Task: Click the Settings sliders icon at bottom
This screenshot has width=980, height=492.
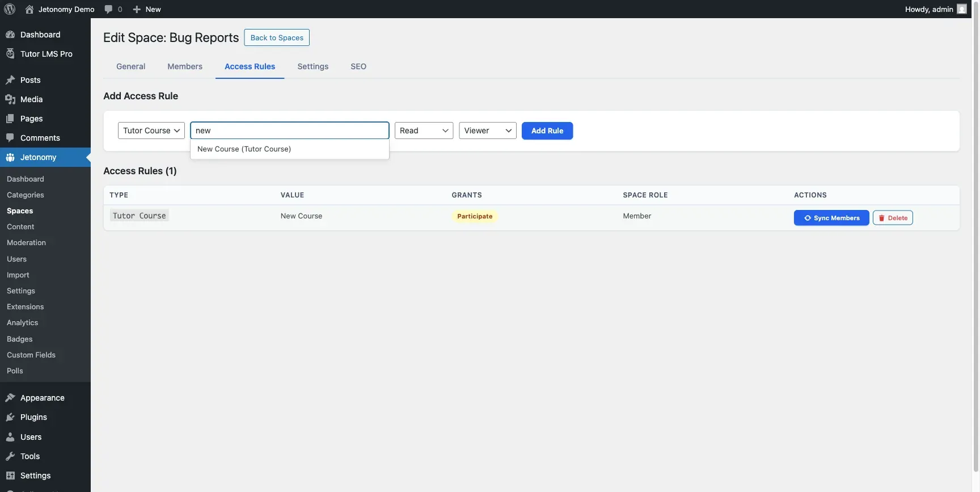Action: point(10,476)
